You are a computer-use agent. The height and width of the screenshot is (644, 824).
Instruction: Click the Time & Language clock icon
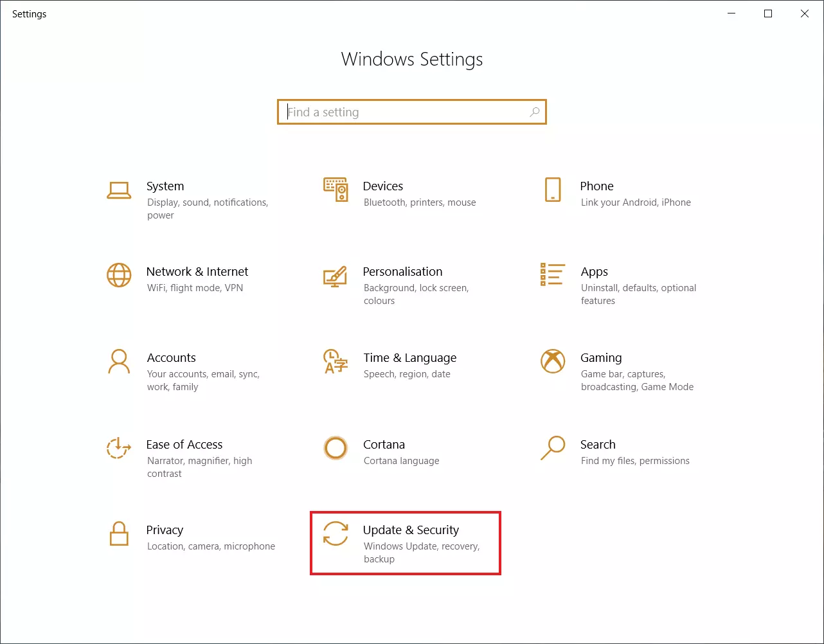336,361
